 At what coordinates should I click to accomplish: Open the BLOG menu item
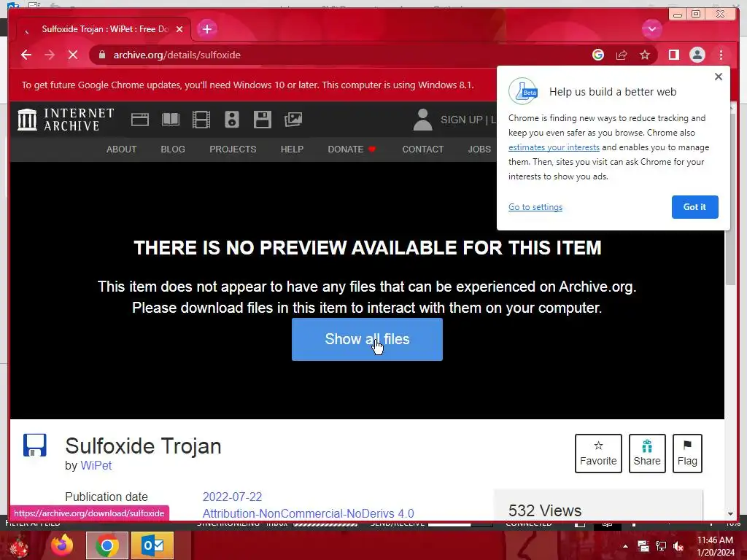tap(173, 149)
